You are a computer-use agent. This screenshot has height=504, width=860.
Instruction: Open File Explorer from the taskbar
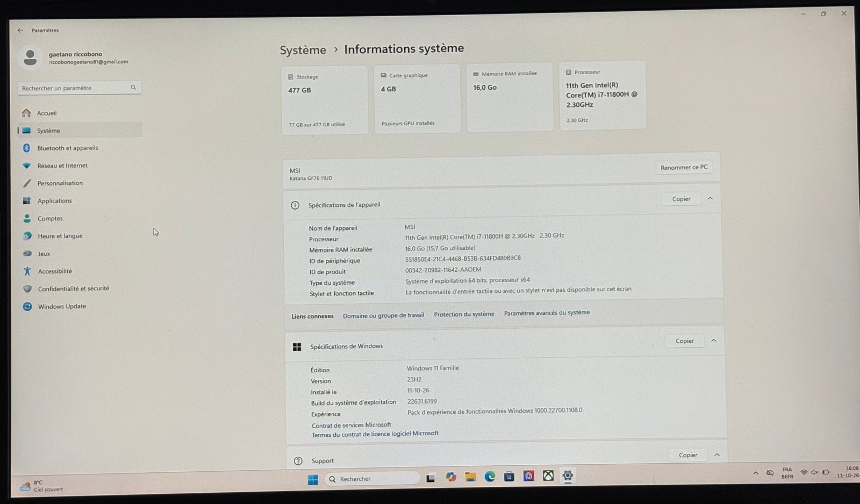(x=470, y=477)
